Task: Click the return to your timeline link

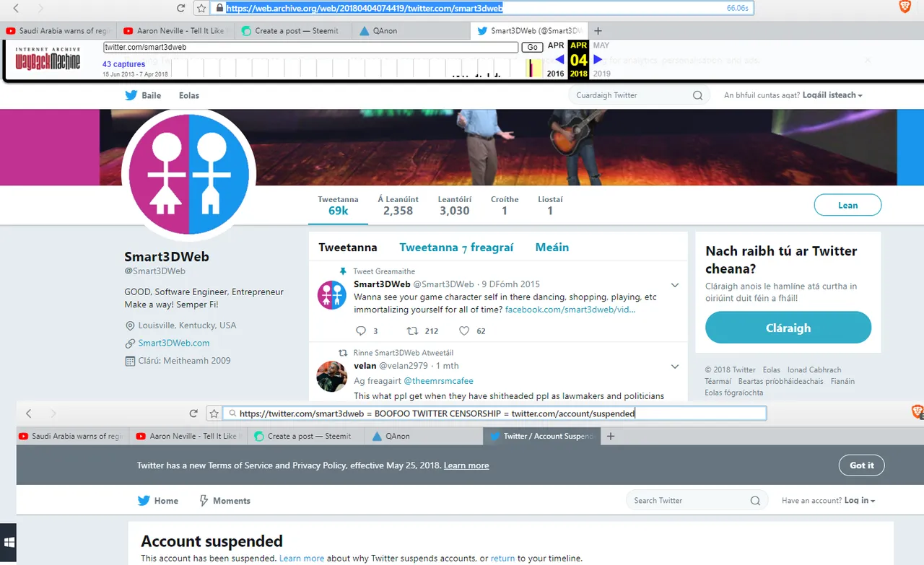Action: click(503, 559)
